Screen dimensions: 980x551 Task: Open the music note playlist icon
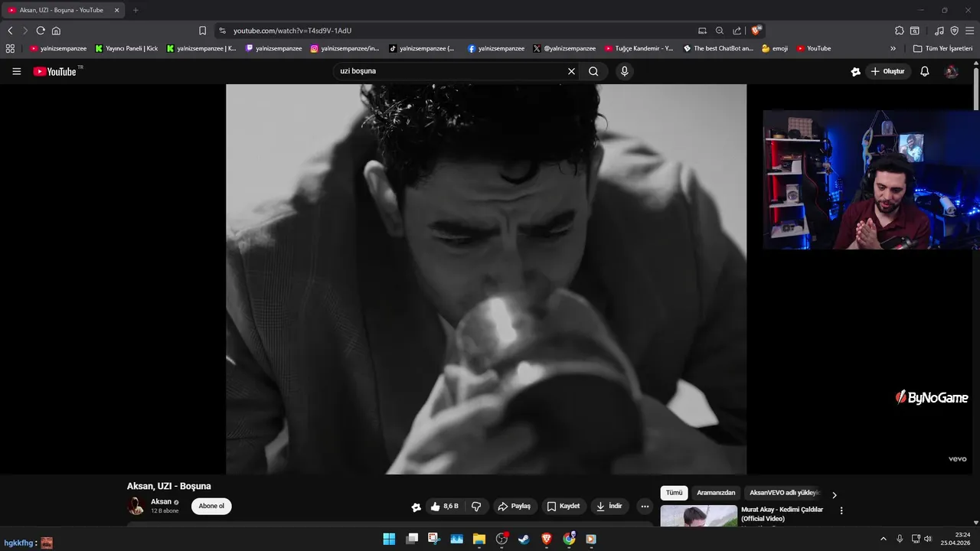[x=939, y=31]
